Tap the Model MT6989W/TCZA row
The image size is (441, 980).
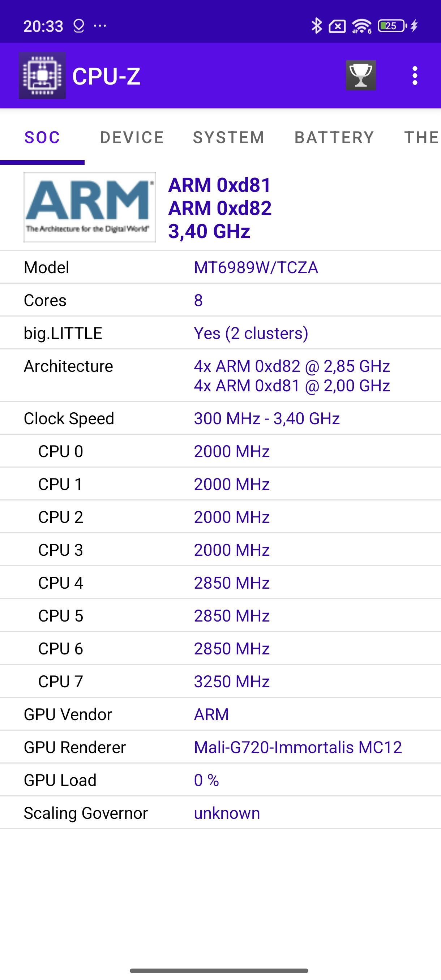pos(220,267)
